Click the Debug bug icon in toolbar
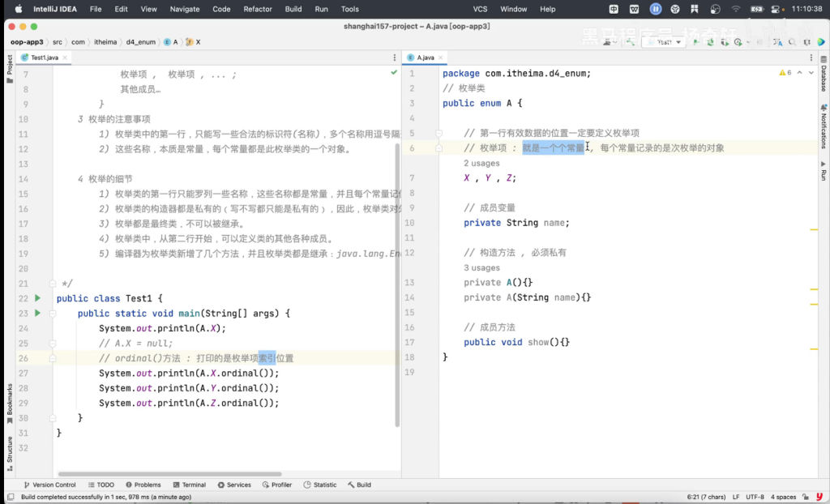830x504 pixels. click(711, 41)
